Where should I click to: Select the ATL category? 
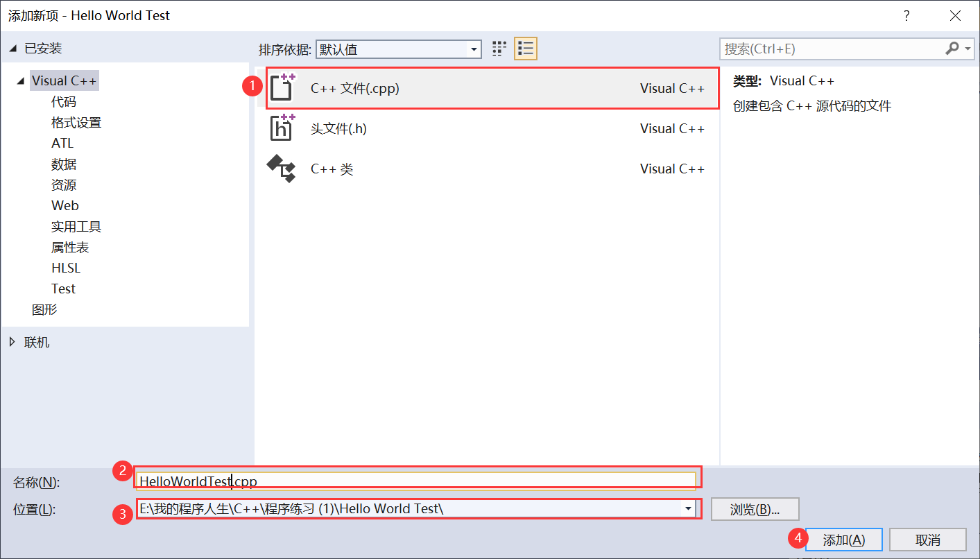pyautogui.click(x=62, y=144)
